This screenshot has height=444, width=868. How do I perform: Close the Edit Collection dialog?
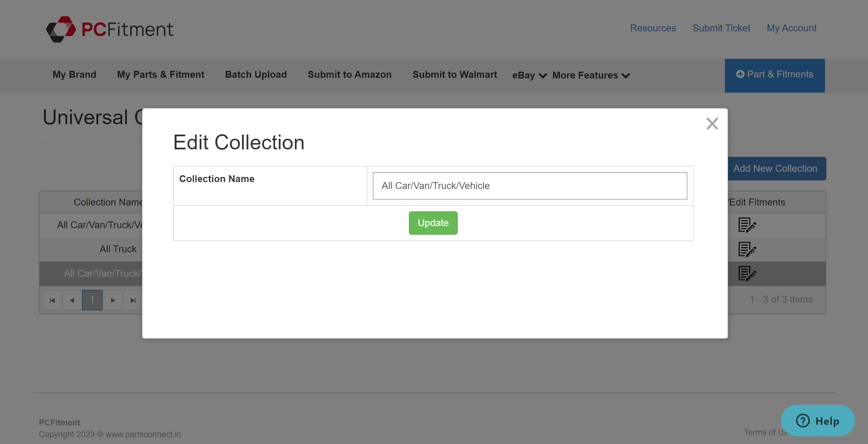712,124
